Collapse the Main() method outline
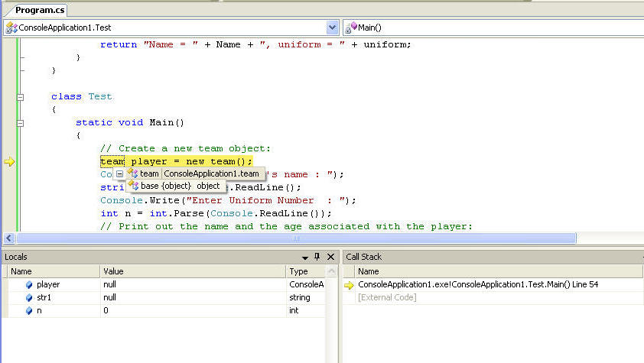644x363 pixels. point(20,123)
